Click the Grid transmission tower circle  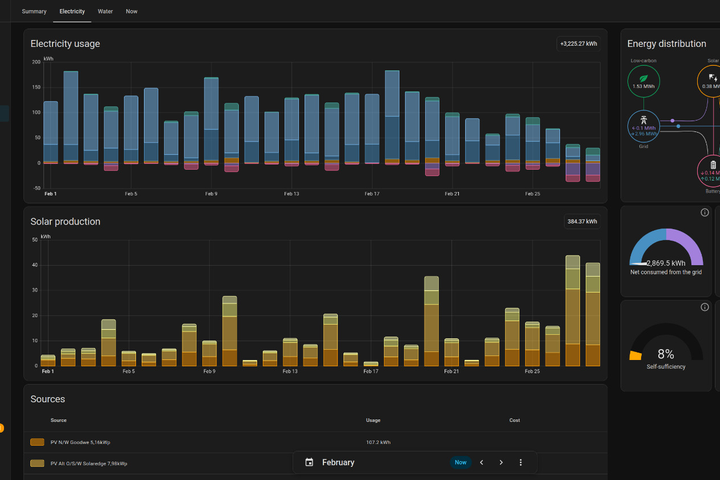[x=644, y=126]
